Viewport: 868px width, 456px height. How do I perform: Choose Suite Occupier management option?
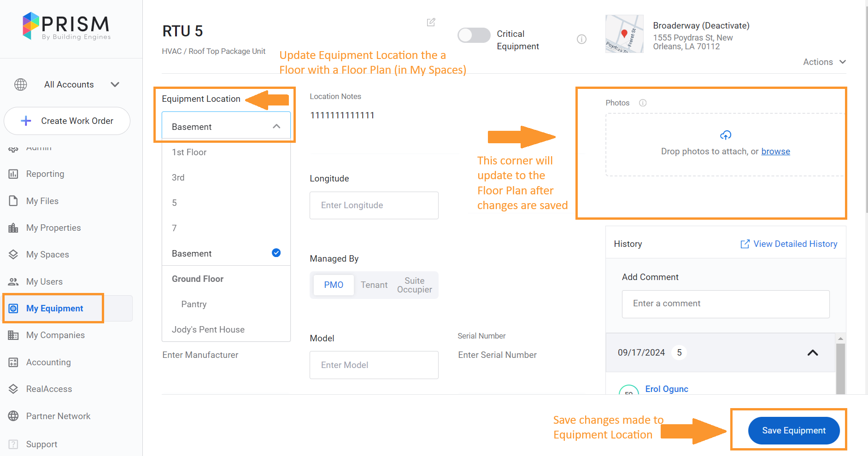click(x=414, y=285)
